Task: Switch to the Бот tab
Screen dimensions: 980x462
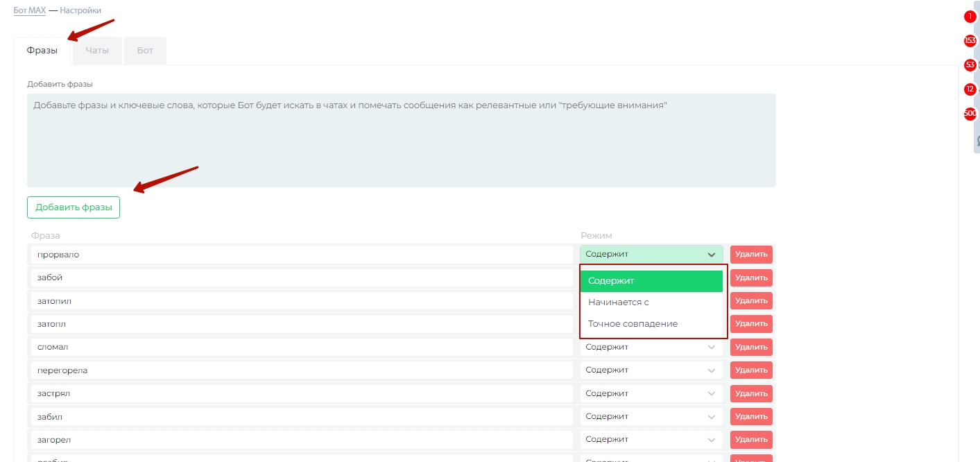Action: click(x=145, y=51)
